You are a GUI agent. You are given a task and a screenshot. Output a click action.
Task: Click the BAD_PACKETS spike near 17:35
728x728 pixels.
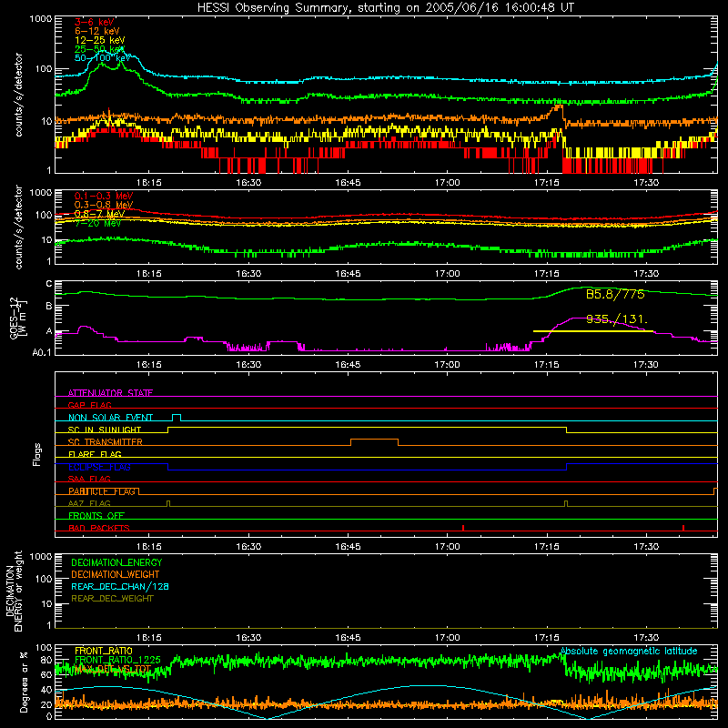pyautogui.click(x=683, y=528)
